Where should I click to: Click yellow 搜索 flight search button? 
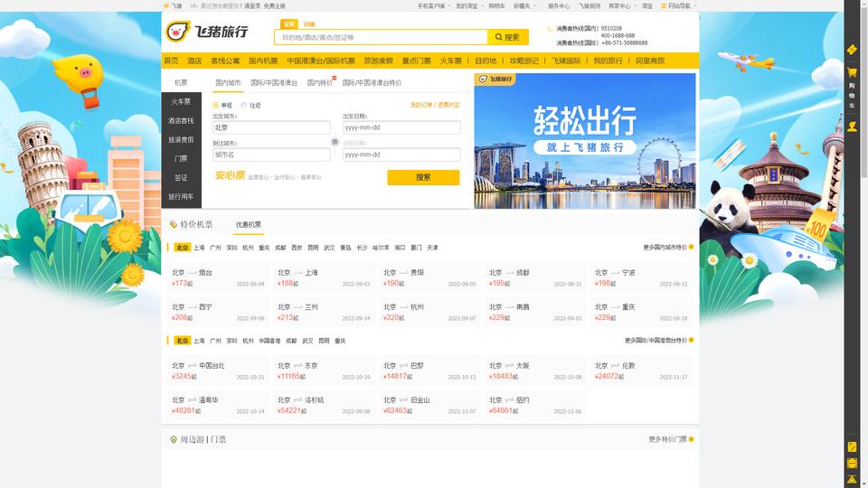click(x=423, y=177)
